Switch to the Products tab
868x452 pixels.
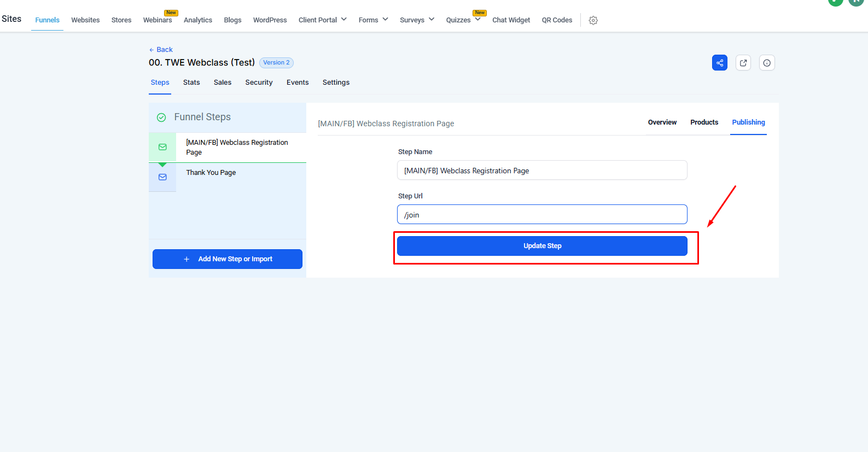(x=704, y=122)
